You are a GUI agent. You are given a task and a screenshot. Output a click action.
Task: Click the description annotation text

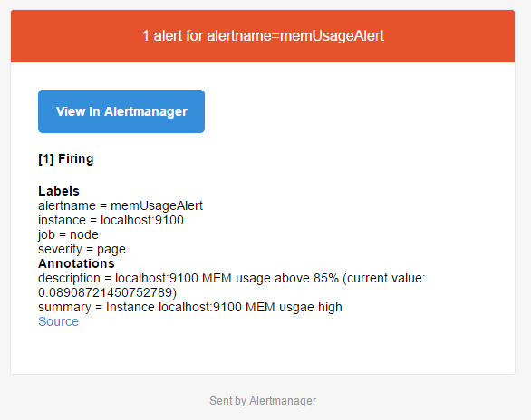pyautogui.click(x=232, y=285)
